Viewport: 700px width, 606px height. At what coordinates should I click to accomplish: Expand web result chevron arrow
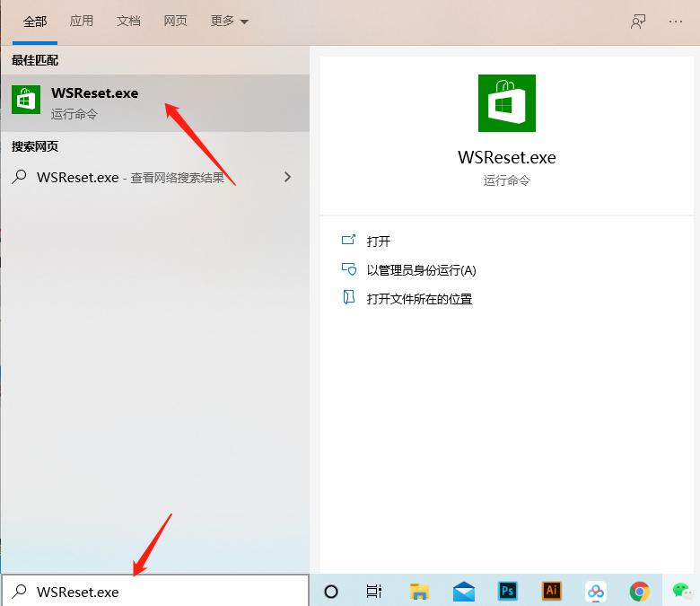pyautogui.click(x=287, y=177)
